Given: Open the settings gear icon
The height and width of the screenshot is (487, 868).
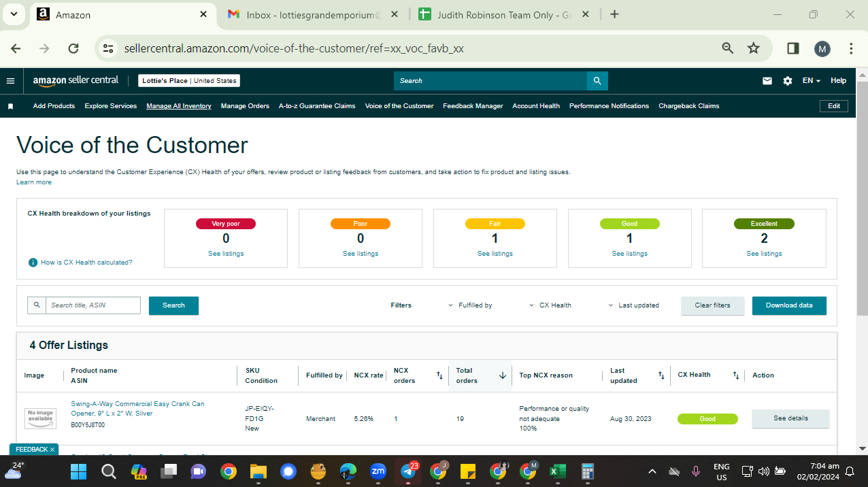Looking at the screenshot, I should (x=788, y=81).
